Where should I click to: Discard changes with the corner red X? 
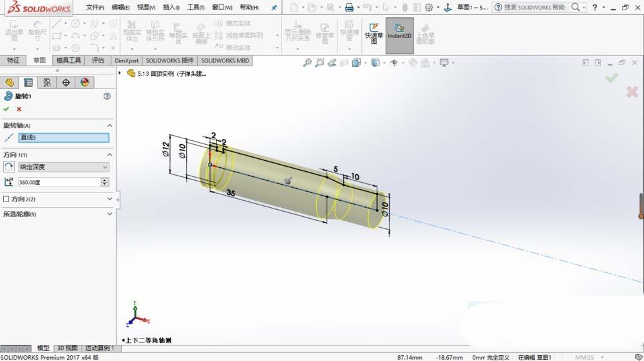click(632, 91)
